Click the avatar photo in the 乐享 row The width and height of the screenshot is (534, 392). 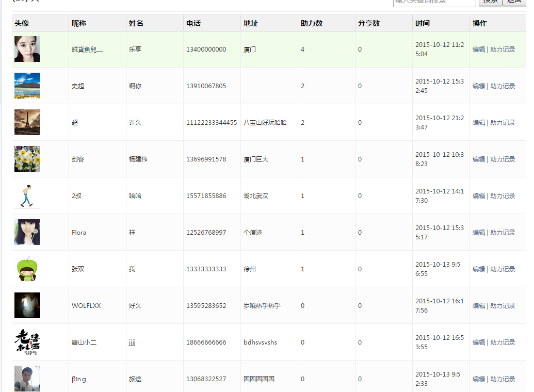[27, 49]
